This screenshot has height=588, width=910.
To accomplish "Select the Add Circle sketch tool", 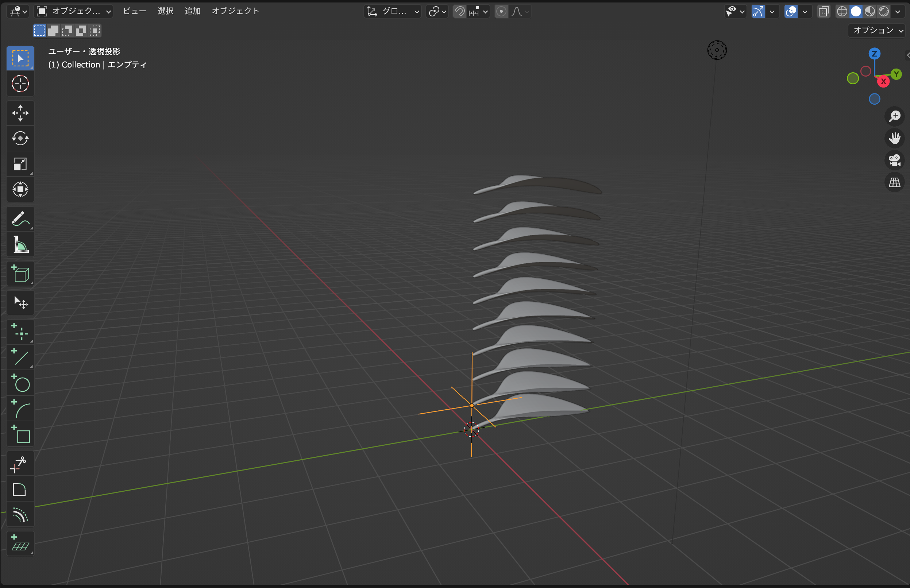I will (20, 383).
